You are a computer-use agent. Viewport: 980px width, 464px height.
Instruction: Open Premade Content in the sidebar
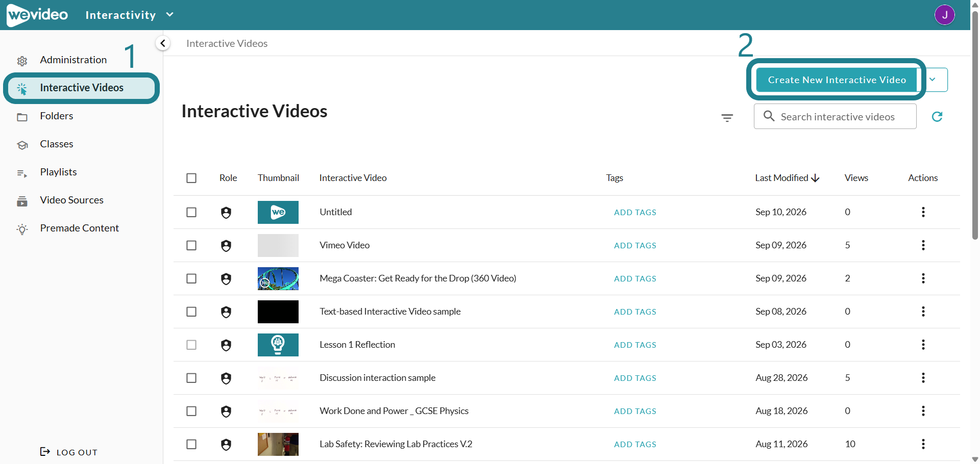(x=79, y=228)
